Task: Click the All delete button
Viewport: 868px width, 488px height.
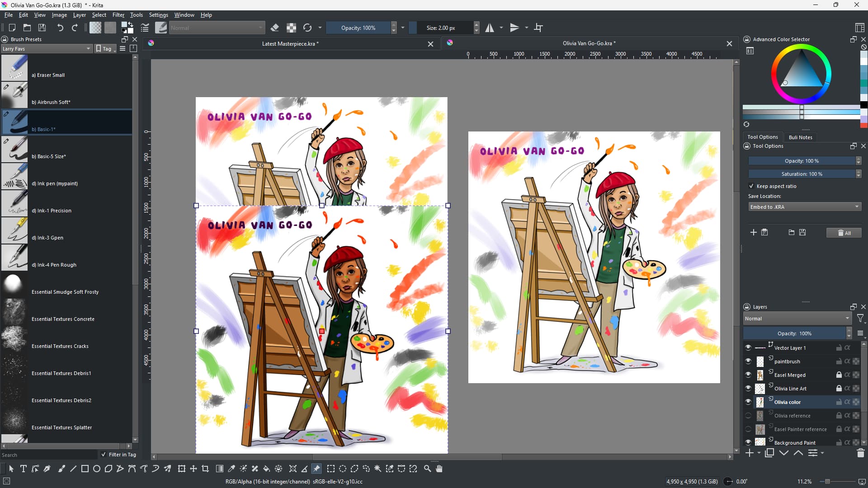Action: (844, 233)
